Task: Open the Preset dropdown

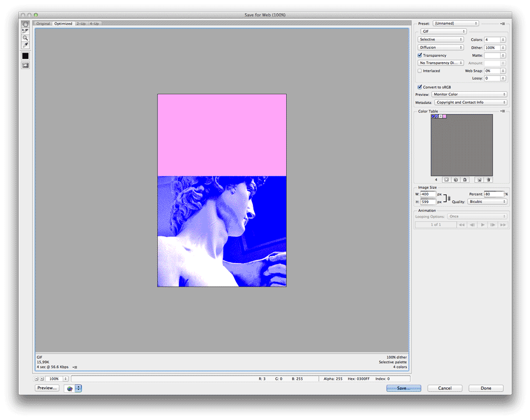Action: tap(456, 24)
